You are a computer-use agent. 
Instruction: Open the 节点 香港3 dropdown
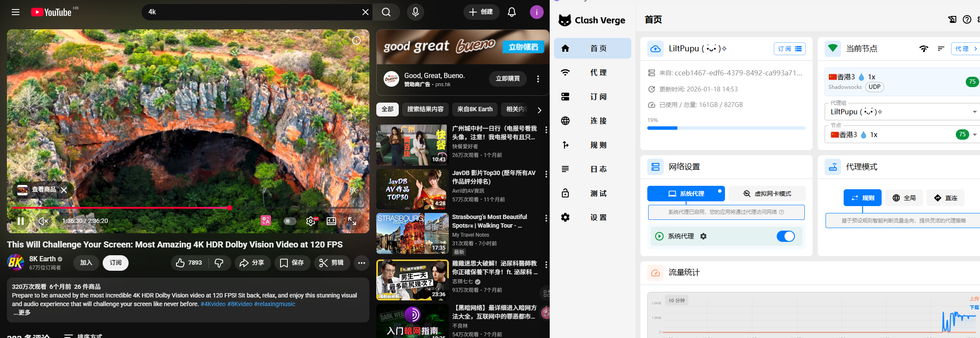click(974, 135)
